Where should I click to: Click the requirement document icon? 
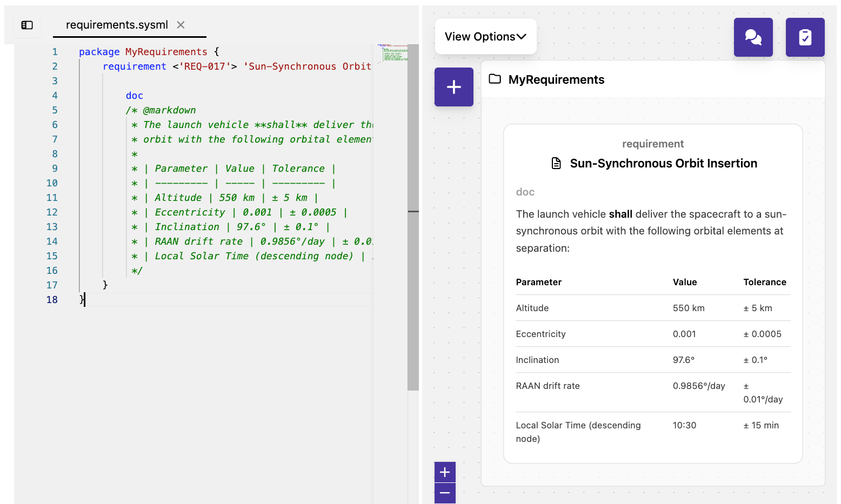(x=556, y=164)
